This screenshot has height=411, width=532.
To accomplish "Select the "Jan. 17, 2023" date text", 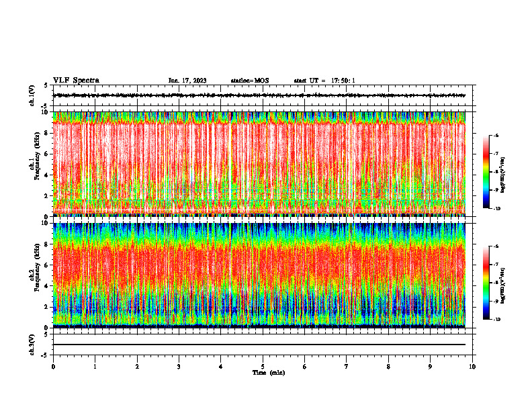I will pos(187,81).
